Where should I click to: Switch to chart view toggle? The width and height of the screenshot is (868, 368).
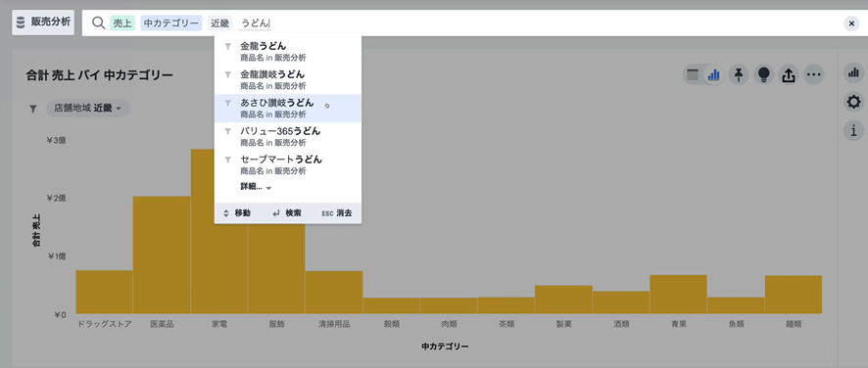713,74
